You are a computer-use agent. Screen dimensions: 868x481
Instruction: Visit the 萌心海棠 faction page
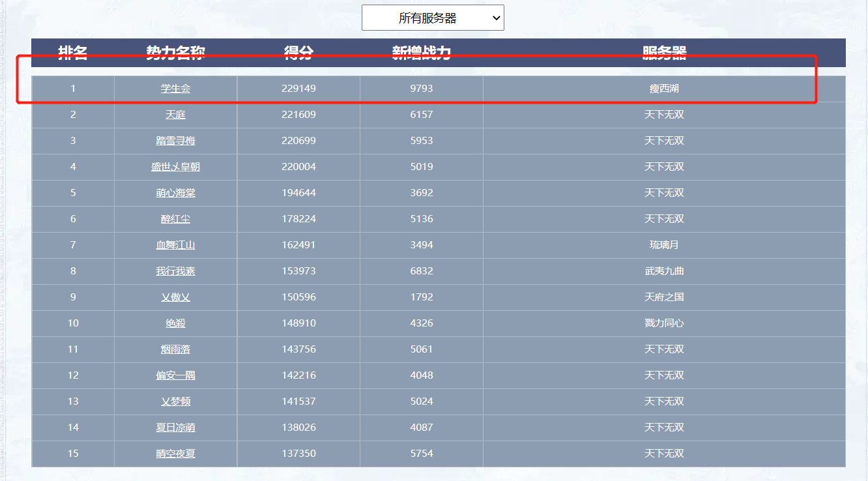click(x=175, y=193)
